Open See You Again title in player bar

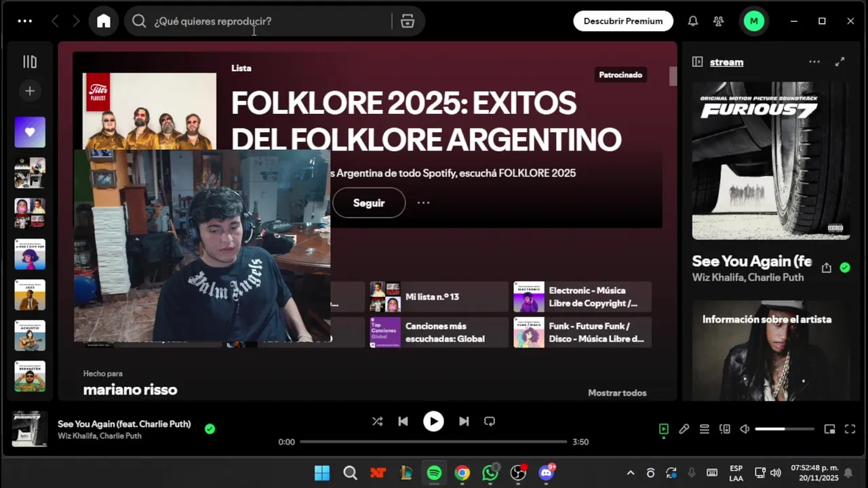point(124,424)
